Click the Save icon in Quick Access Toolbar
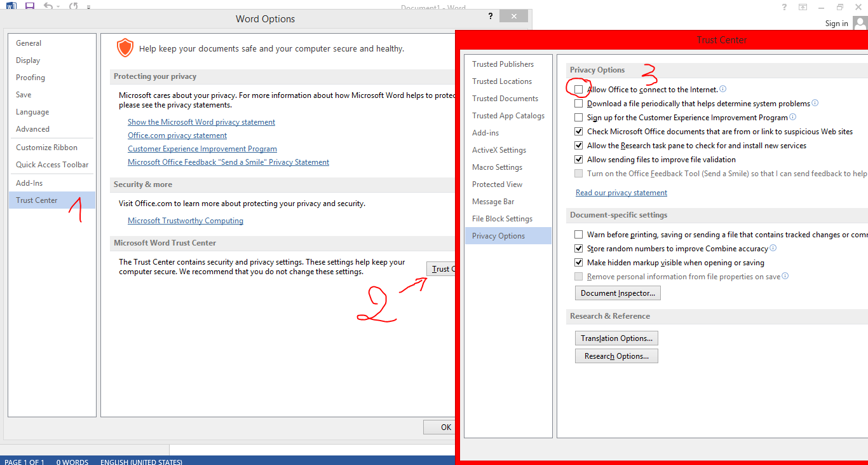868x465 pixels. [x=29, y=6]
